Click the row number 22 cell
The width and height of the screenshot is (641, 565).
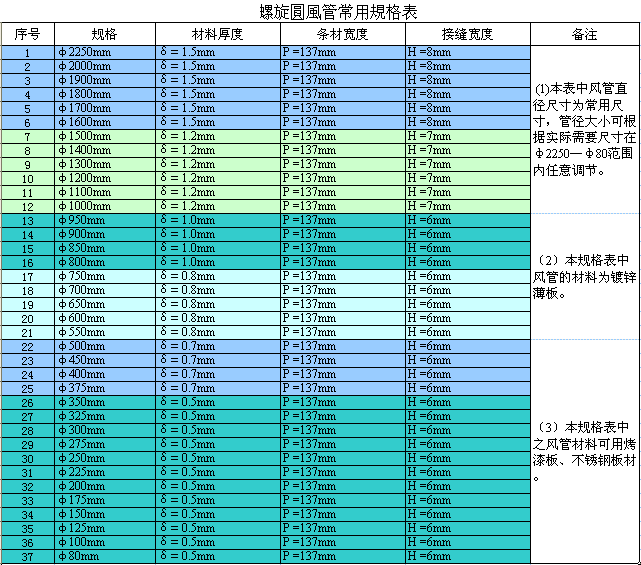tap(27, 346)
